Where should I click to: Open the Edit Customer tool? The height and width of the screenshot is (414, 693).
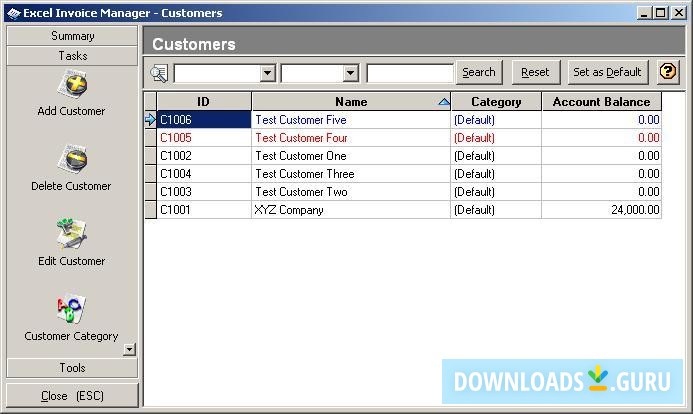tap(71, 234)
